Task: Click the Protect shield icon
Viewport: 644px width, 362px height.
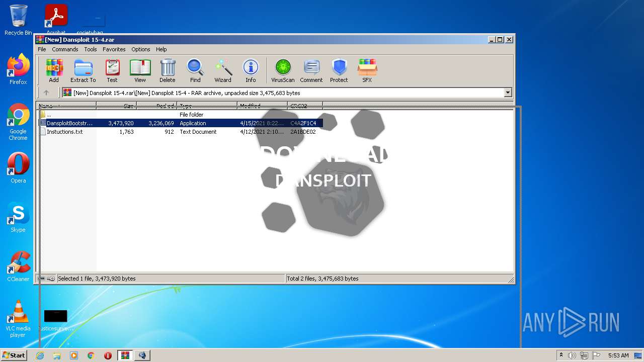Action: click(x=339, y=70)
